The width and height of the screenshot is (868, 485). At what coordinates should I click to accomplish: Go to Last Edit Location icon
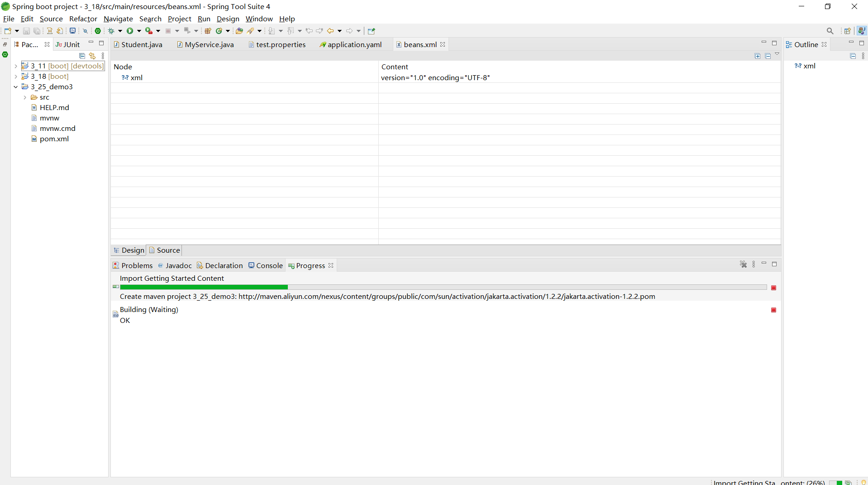pyautogui.click(x=309, y=31)
